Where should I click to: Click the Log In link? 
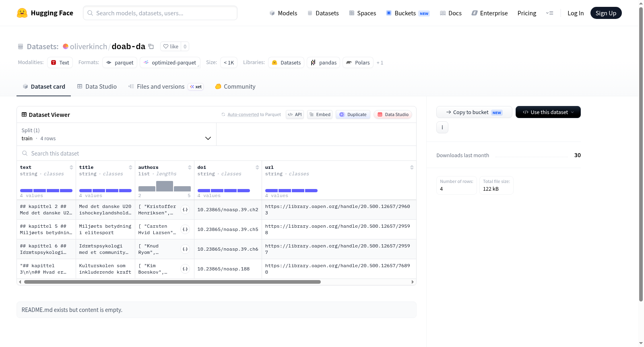[576, 13]
